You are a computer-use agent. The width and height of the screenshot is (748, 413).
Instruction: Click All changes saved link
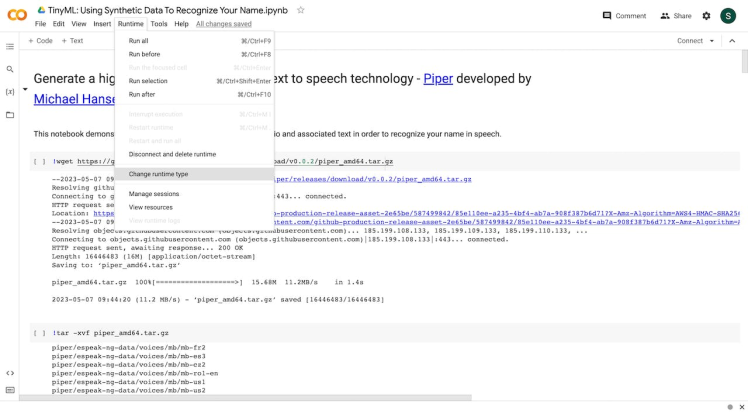224,24
